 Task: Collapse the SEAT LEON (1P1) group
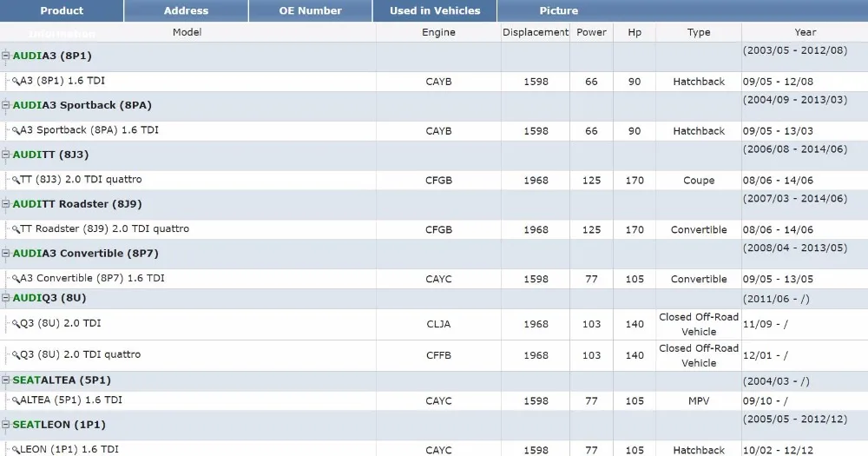click(x=5, y=425)
